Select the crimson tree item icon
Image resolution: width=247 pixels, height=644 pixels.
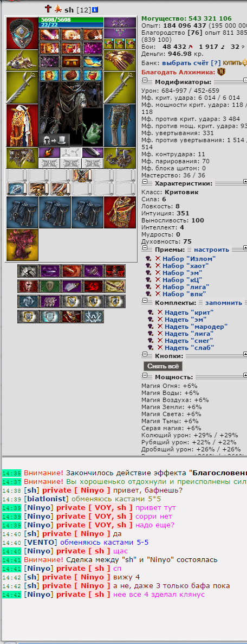click(22, 245)
